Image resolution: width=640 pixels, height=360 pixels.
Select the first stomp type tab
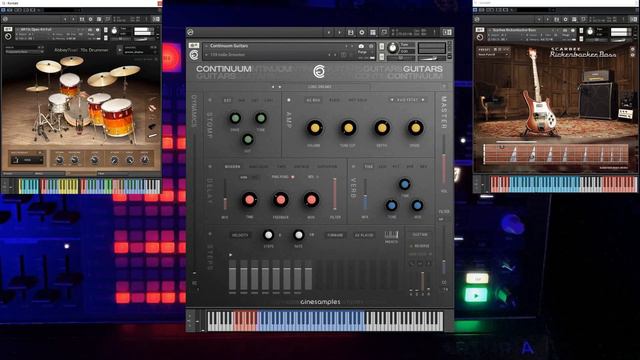[x=228, y=100]
